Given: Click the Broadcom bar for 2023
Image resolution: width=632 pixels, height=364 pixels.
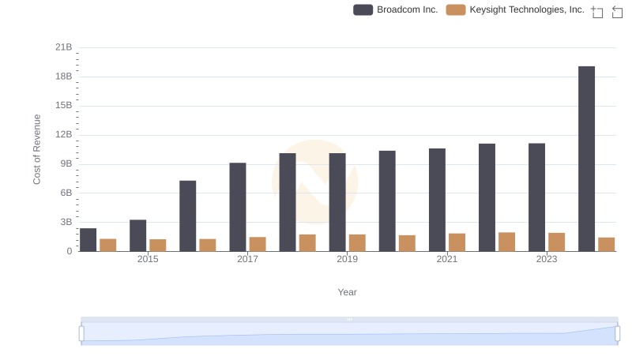Looking at the screenshot, I should pos(537,197).
